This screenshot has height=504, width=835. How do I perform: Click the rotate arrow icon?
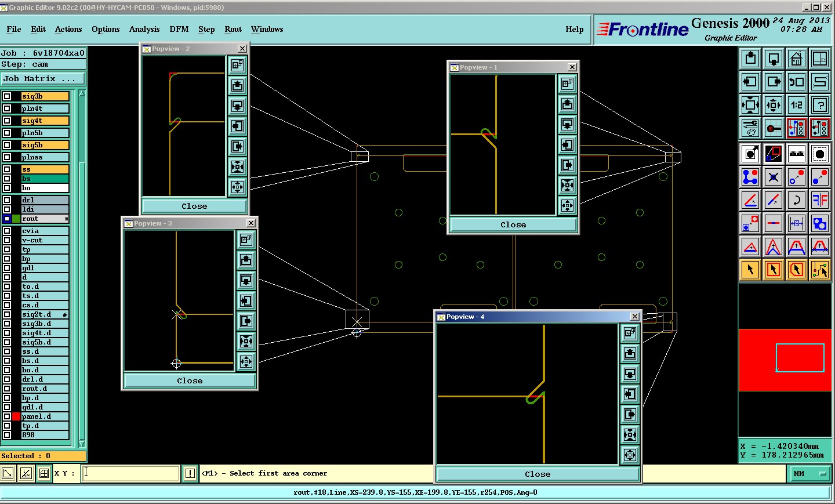[797, 200]
